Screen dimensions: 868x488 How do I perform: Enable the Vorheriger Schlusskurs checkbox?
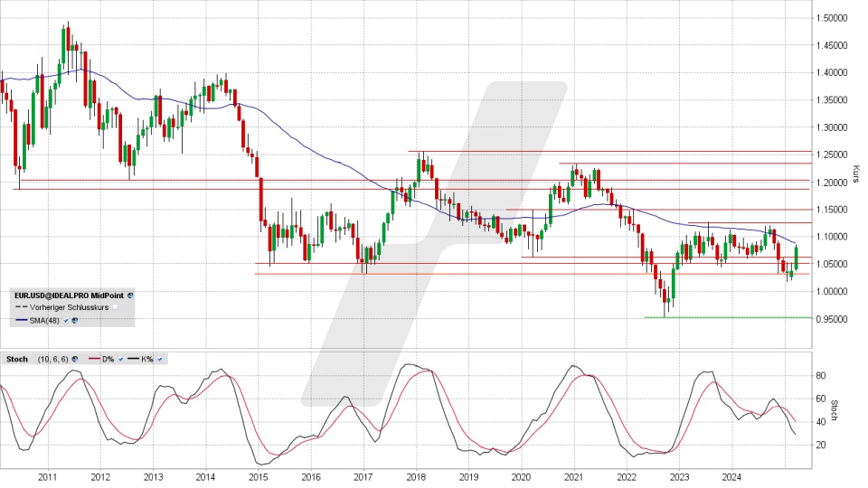coord(115,307)
